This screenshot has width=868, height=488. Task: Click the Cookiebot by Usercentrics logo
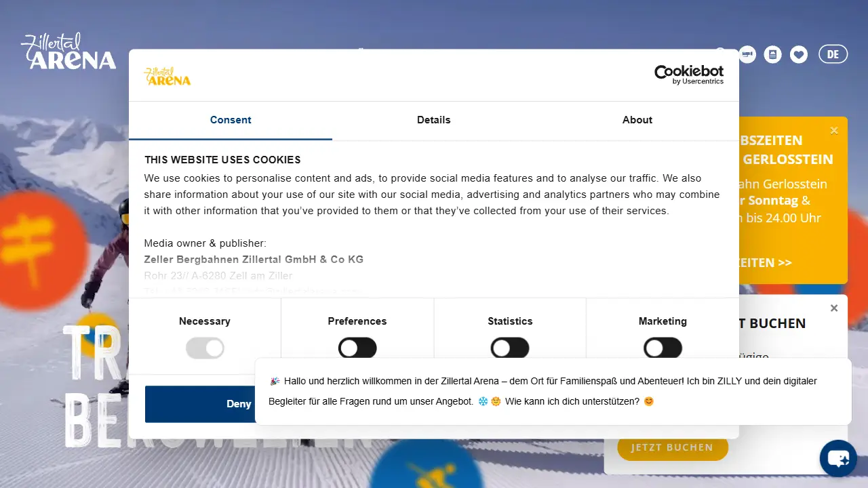click(x=689, y=75)
